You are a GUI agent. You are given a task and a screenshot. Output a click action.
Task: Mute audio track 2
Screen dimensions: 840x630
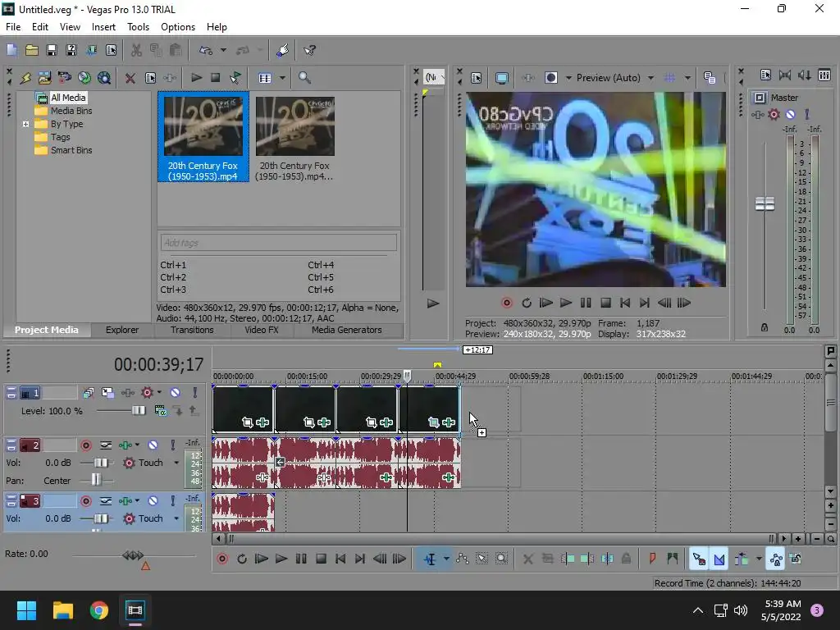point(153,445)
